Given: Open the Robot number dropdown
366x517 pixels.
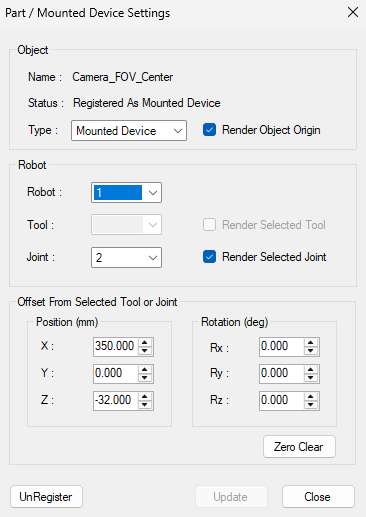Looking at the screenshot, I should click(126, 192).
